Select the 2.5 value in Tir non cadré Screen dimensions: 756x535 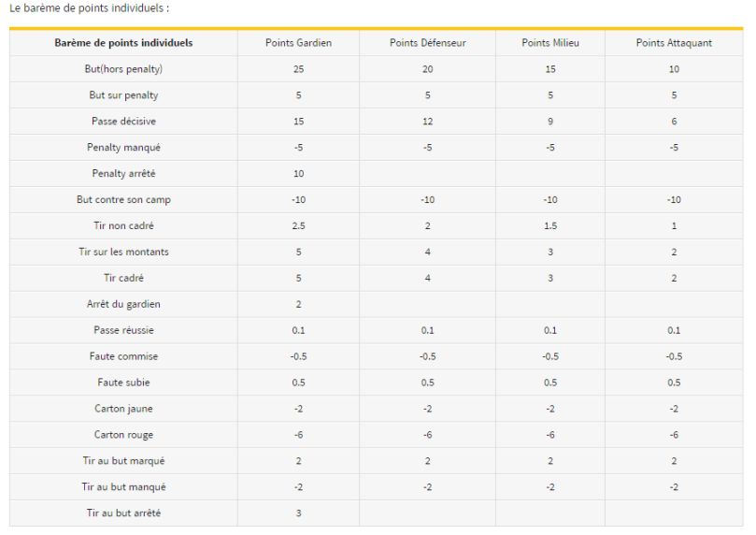tap(298, 225)
